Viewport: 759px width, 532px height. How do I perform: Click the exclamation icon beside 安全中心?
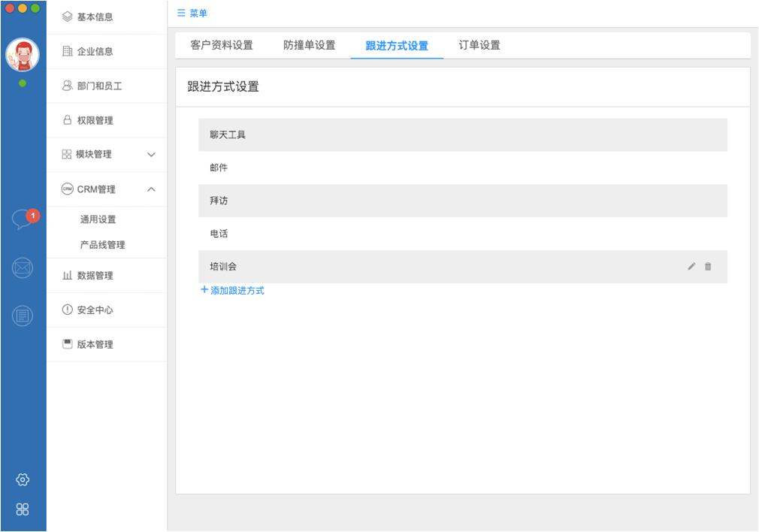click(68, 310)
